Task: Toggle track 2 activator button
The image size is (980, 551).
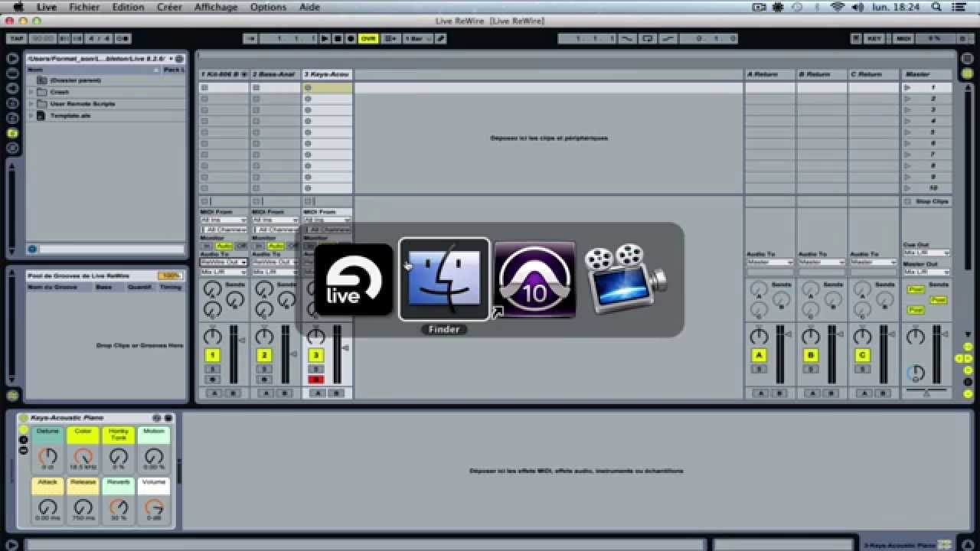Action: (264, 355)
